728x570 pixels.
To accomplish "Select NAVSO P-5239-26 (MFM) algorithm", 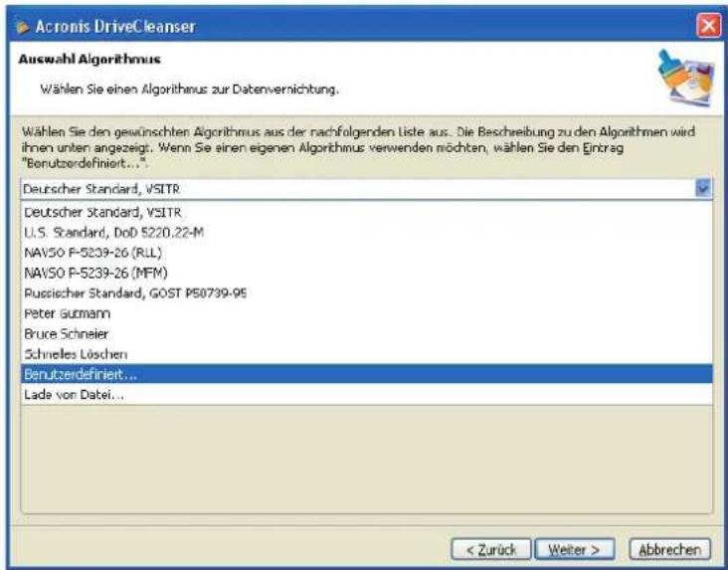I will point(366,273).
